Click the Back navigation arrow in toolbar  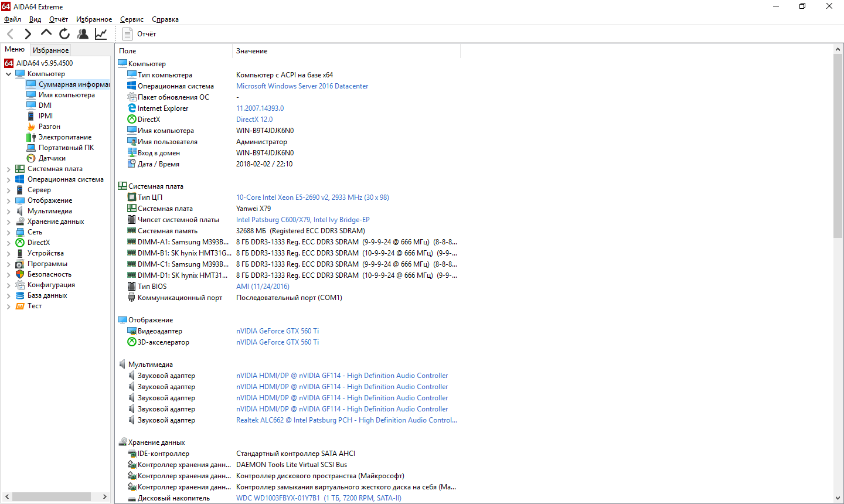click(x=10, y=34)
